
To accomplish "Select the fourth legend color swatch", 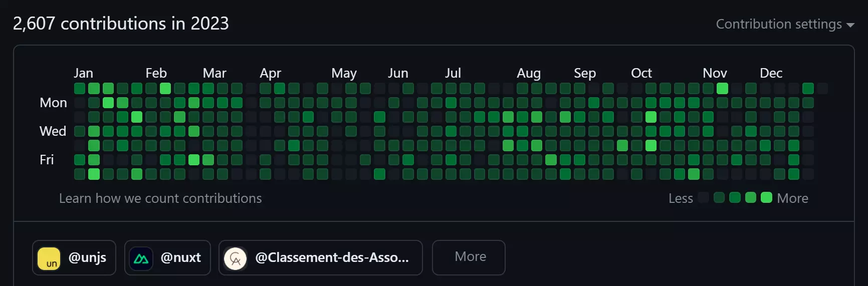I will pyautogui.click(x=751, y=197).
